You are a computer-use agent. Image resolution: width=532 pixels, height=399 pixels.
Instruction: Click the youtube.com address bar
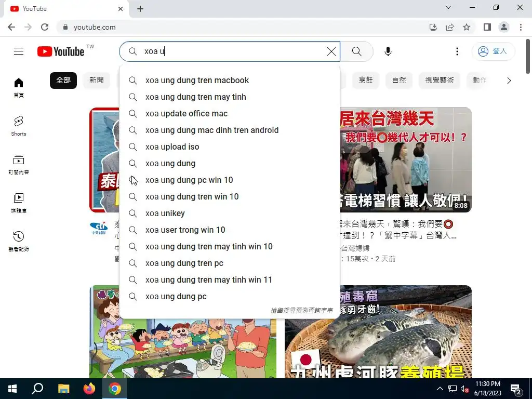pos(237,27)
